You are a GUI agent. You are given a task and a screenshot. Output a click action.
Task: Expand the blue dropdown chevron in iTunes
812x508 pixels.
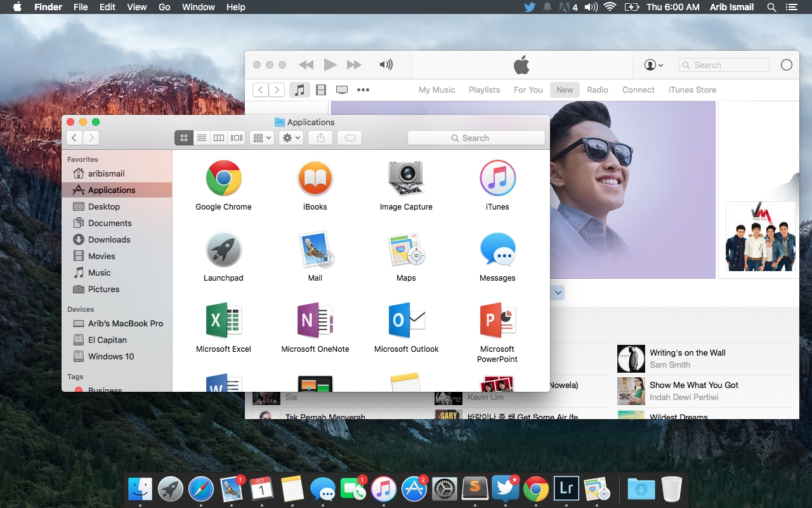click(558, 293)
